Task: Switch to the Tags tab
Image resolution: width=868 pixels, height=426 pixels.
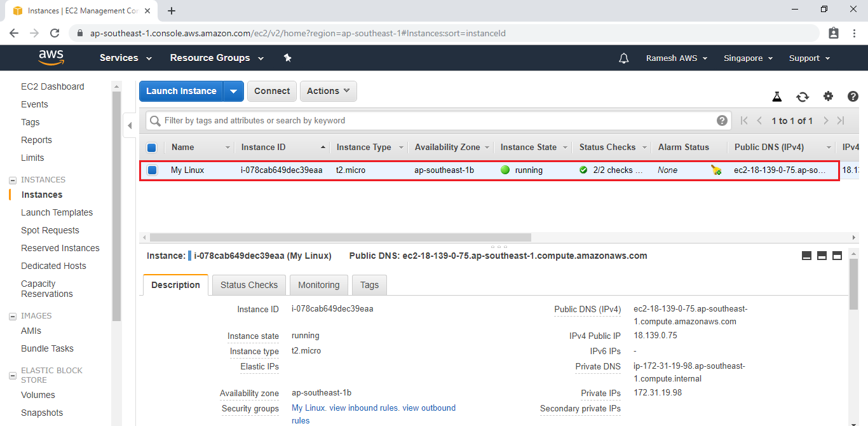Action: (x=369, y=285)
